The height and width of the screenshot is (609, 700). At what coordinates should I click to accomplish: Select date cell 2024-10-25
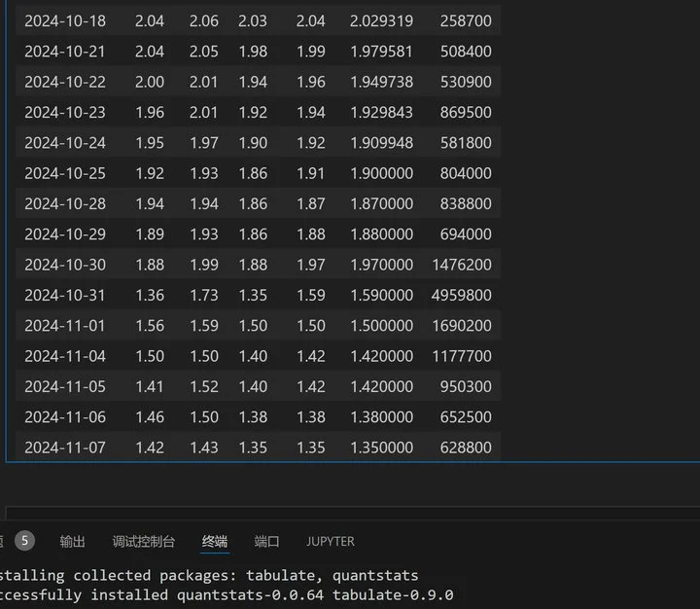(x=65, y=173)
